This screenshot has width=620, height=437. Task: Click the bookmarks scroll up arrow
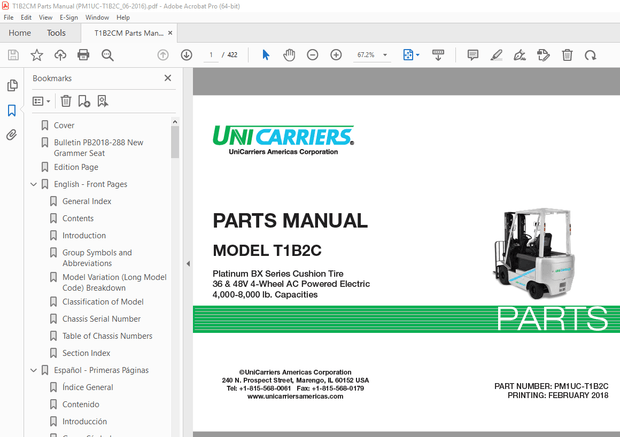[x=175, y=122]
